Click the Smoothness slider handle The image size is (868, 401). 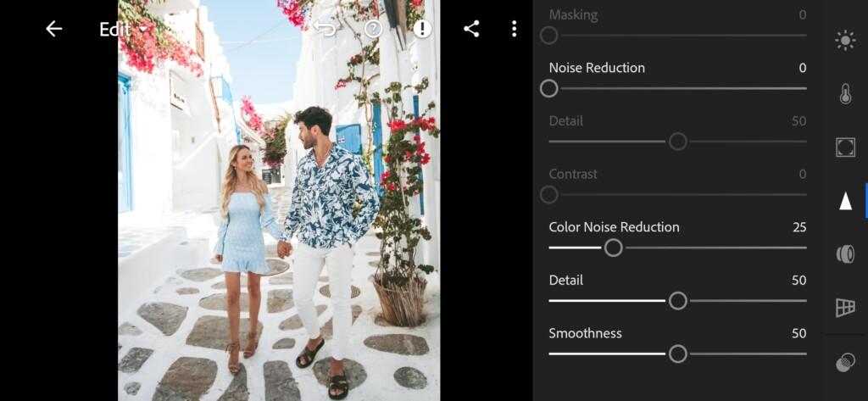[677, 354]
